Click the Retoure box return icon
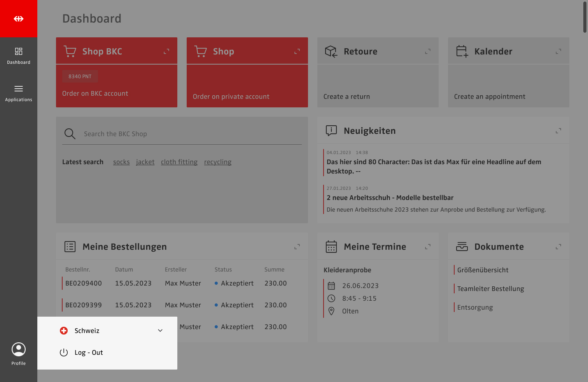The height and width of the screenshot is (382, 588). tap(331, 51)
